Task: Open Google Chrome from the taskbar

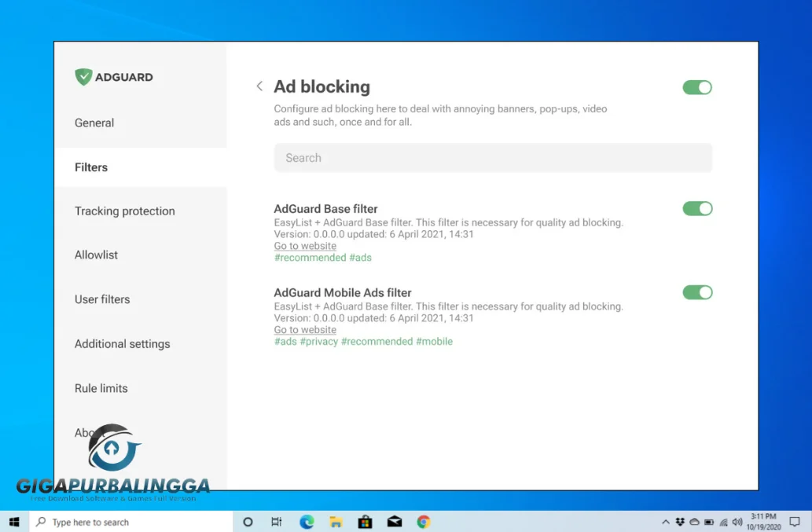Action: click(423, 521)
